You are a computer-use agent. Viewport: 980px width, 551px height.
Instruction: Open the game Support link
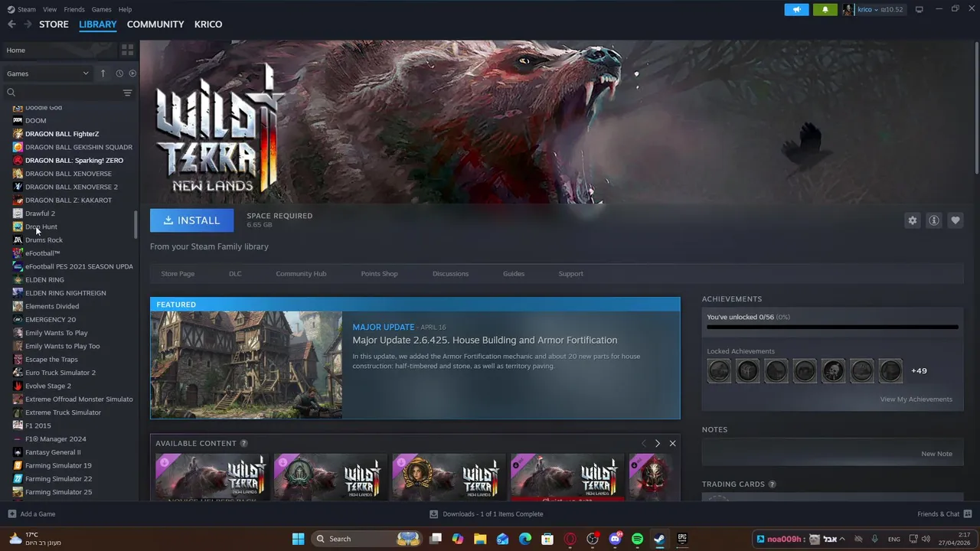pos(570,273)
